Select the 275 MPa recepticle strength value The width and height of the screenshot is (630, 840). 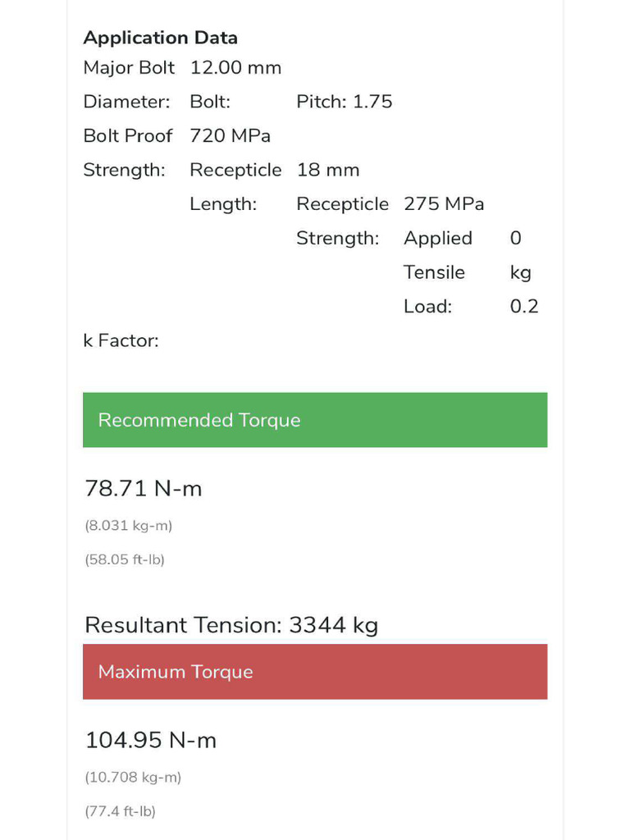coord(444,204)
